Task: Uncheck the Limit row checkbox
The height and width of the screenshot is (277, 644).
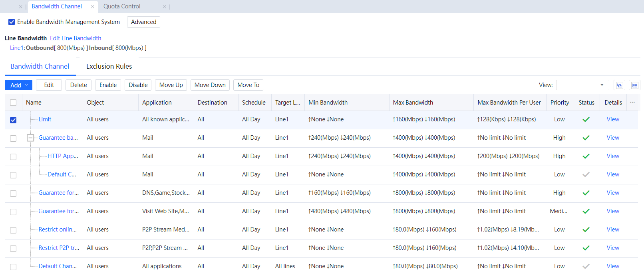Action: coord(13,120)
